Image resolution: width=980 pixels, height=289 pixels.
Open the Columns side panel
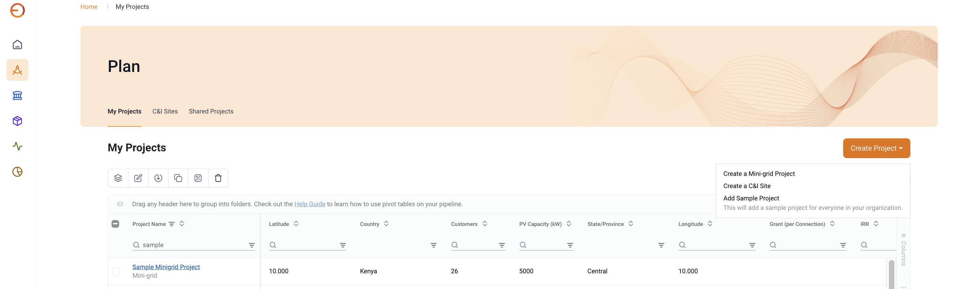point(904,250)
